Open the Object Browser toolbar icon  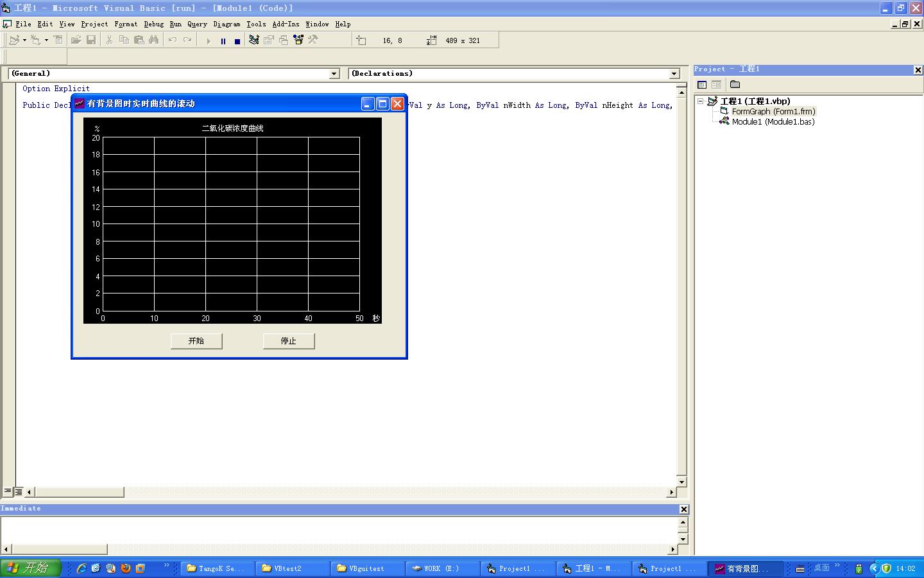298,40
